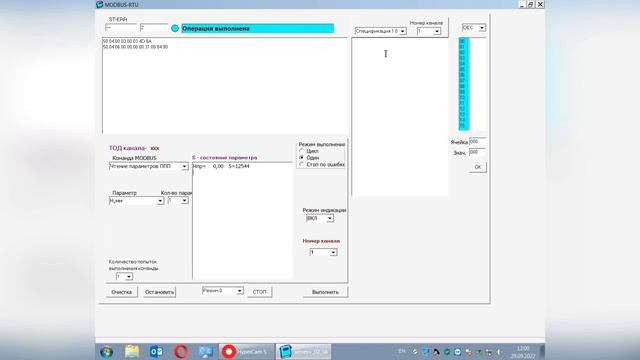The height and width of the screenshot is (360, 640).
Task: Open the Спецификация 1.0 dropdown
Action: (402, 31)
